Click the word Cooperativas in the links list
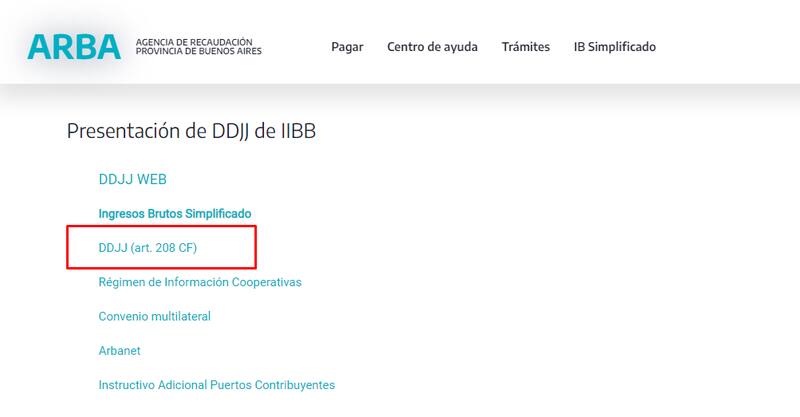Viewport: 800px width, 417px height. tap(265, 282)
